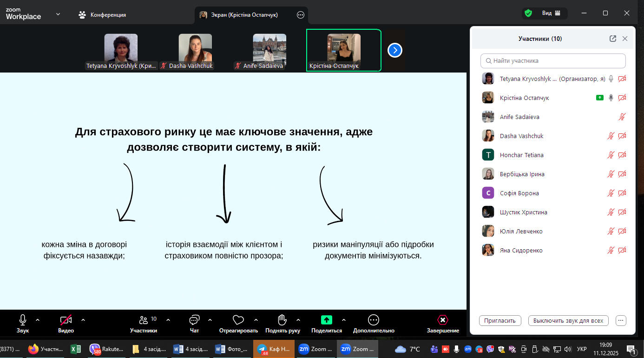Screen dimensions: 644x358
Task: Click the Отреагировать heart icon
Action: pyautogui.click(x=238, y=320)
